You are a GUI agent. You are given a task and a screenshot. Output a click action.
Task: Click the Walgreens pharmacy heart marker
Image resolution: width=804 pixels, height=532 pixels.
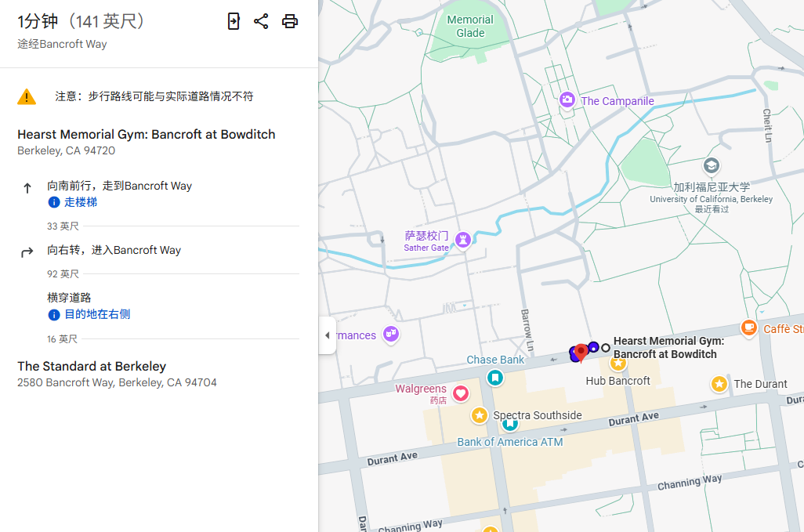tap(461, 393)
